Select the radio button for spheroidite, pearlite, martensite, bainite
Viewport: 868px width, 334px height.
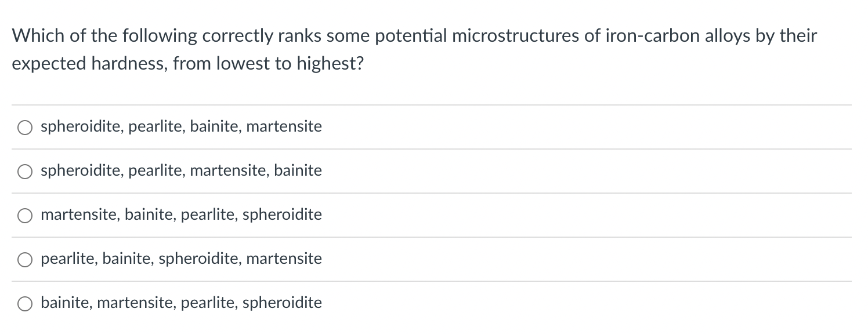click(x=24, y=171)
